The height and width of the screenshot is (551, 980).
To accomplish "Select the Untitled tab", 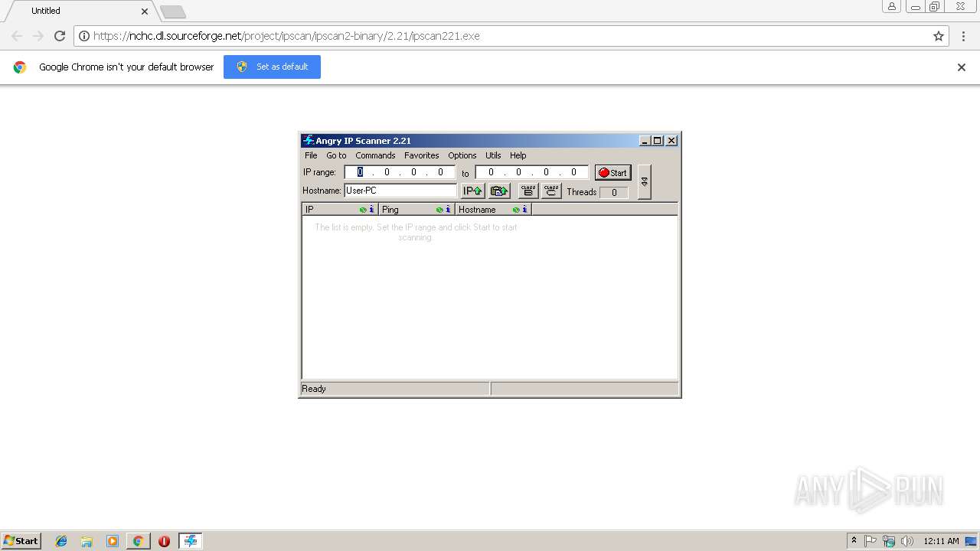I will pyautogui.click(x=80, y=11).
